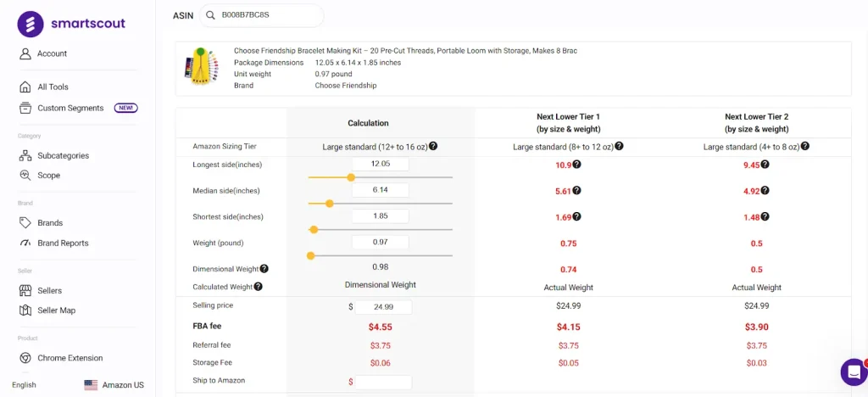Go to Subcategories in sidebar
868x397 pixels.
tap(63, 155)
